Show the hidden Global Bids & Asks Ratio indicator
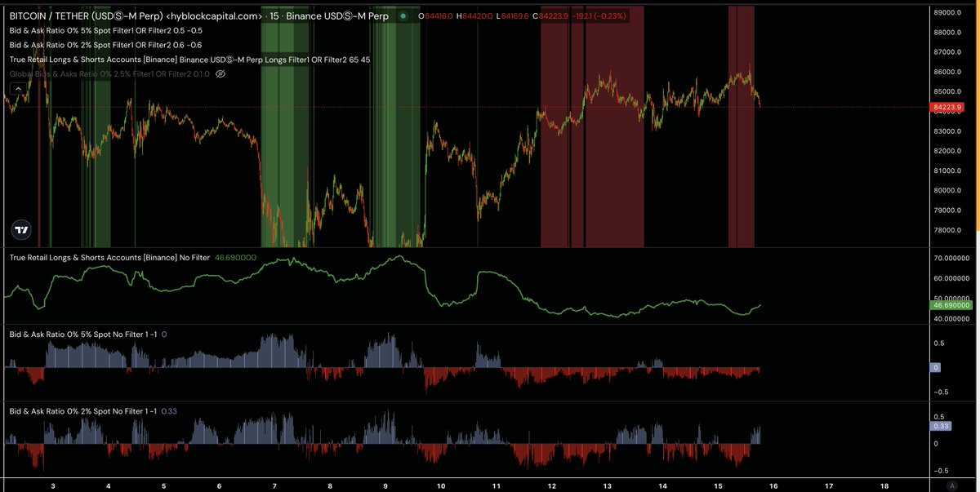Viewport: 980px width, 492px height. [x=220, y=74]
